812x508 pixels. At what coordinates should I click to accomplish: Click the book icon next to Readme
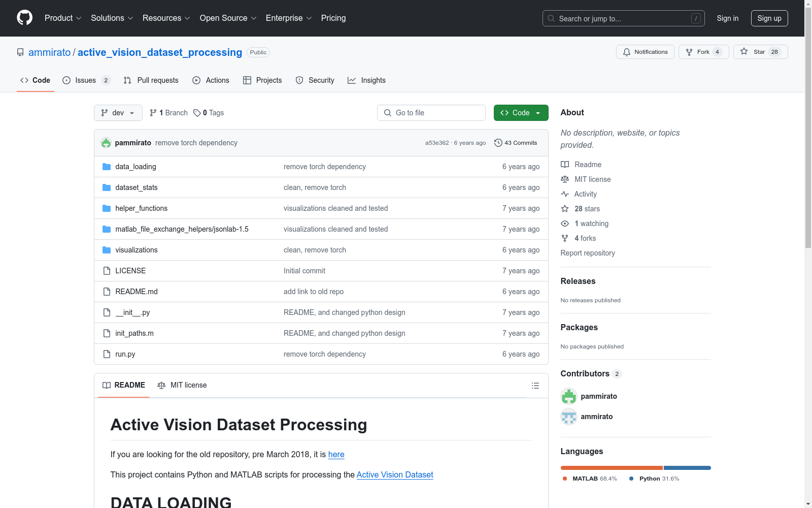point(565,165)
